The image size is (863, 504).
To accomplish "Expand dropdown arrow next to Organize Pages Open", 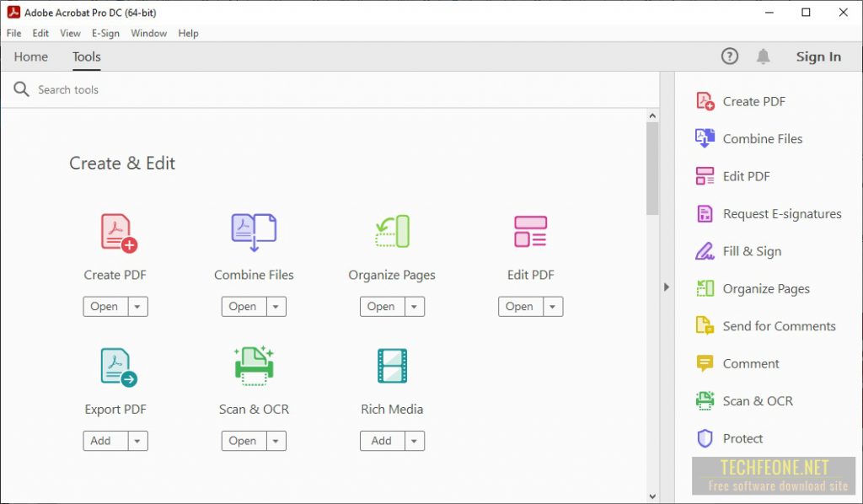I will point(415,307).
